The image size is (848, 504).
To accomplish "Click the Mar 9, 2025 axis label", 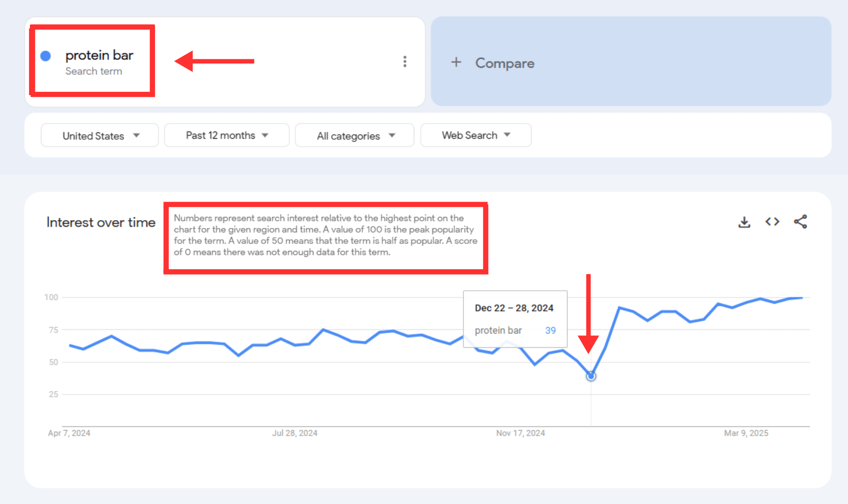I will (746, 433).
